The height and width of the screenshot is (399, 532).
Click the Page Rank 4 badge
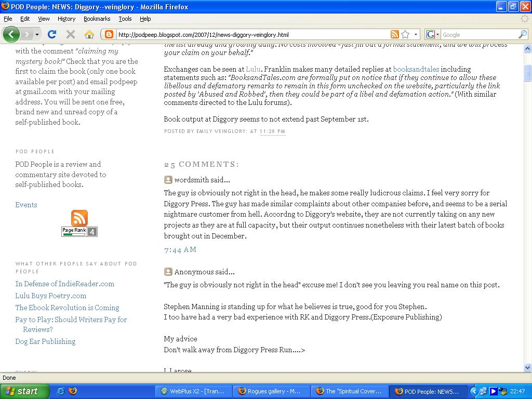79,231
